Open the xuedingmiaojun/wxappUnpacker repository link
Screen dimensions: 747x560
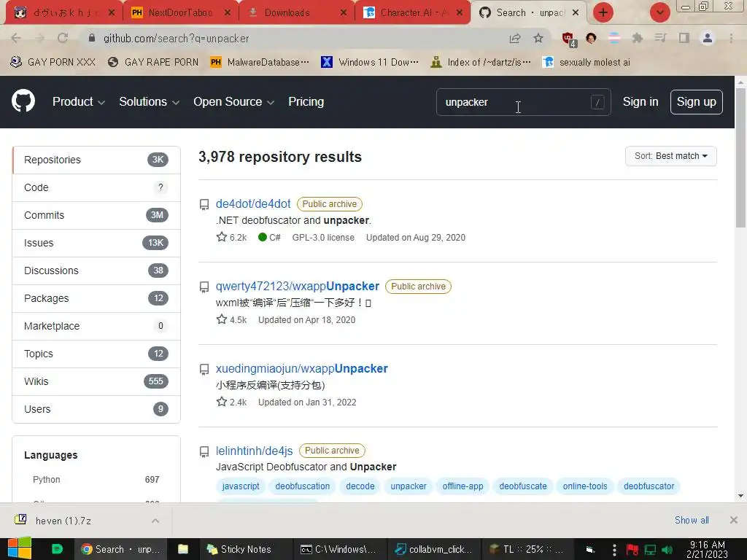(x=301, y=368)
